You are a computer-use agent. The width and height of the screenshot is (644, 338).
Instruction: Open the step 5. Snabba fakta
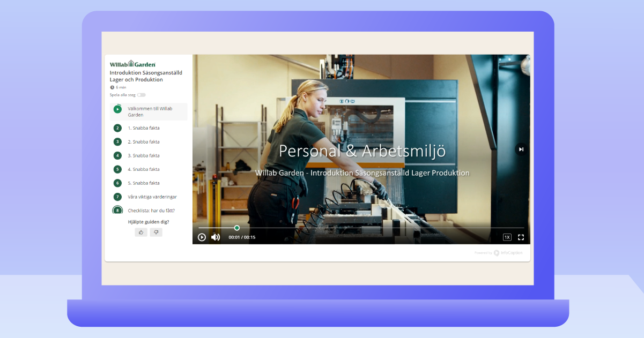(144, 183)
